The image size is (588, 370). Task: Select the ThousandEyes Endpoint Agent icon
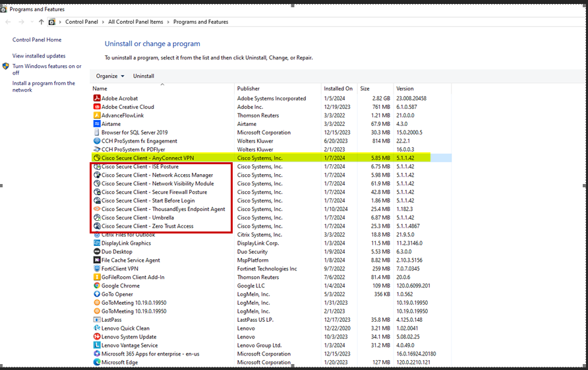click(x=97, y=209)
